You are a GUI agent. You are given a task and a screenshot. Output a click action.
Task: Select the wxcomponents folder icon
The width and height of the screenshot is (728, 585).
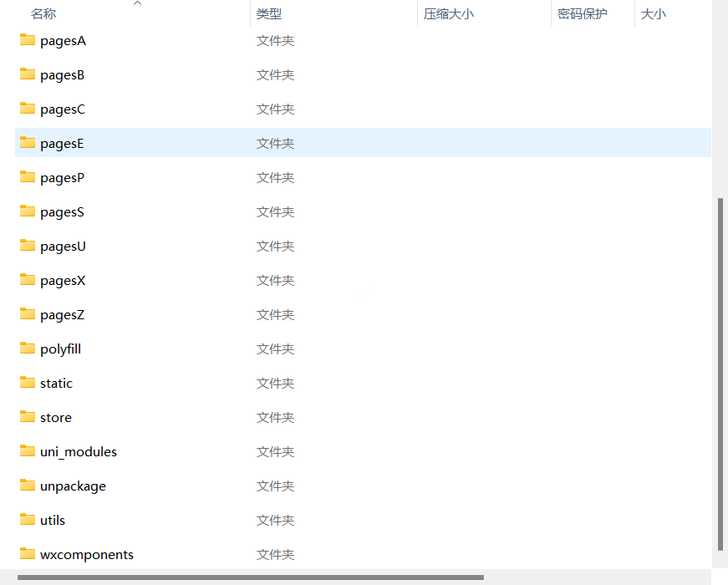click(x=28, y=554)
